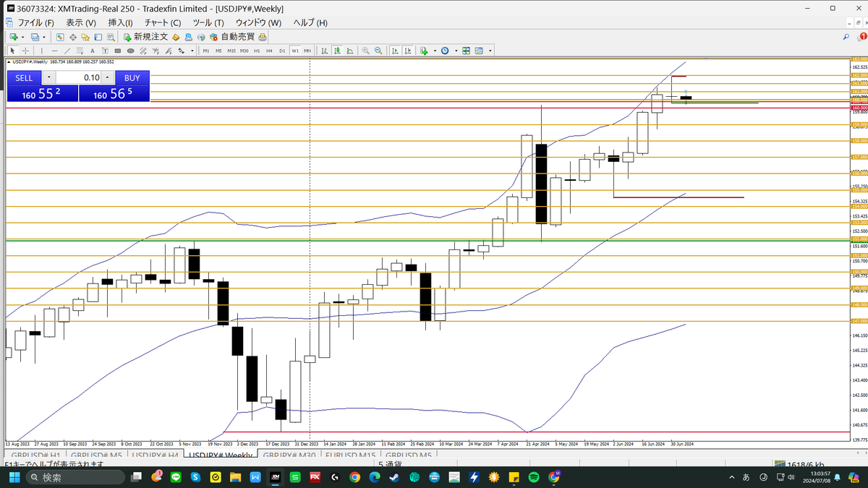Toggle chart shift from right edge
868x488 pixels.
click(x=407, y=51)
